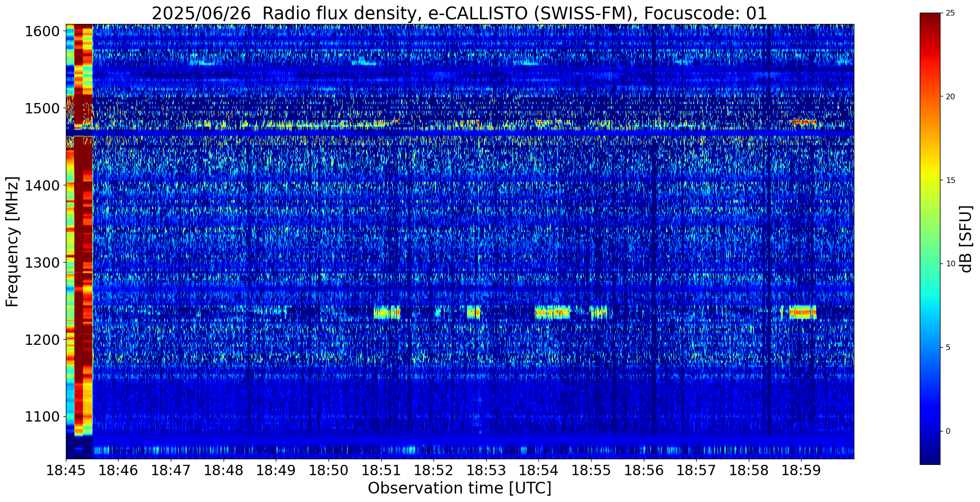The width and height of the screenshot is (980, 502).
Task: Click the colorbar tick label 10
Action: 950,264
